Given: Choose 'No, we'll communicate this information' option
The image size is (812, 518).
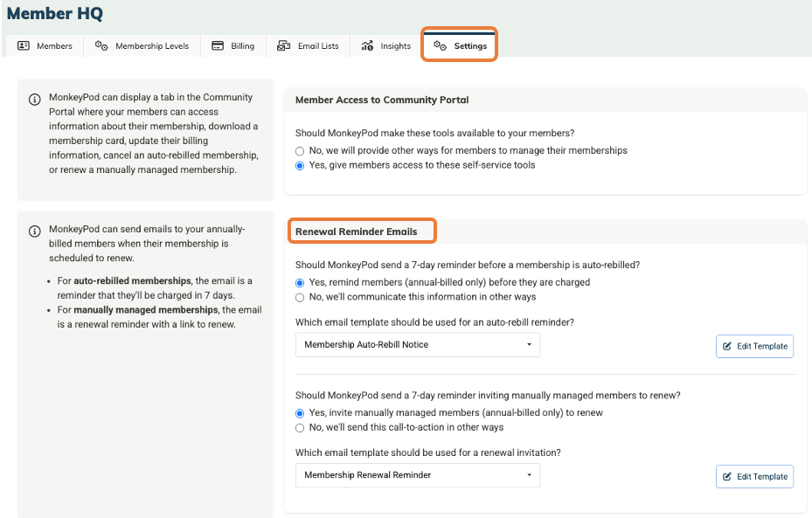Looking at the screenshot, I should [x=299, y=298].
